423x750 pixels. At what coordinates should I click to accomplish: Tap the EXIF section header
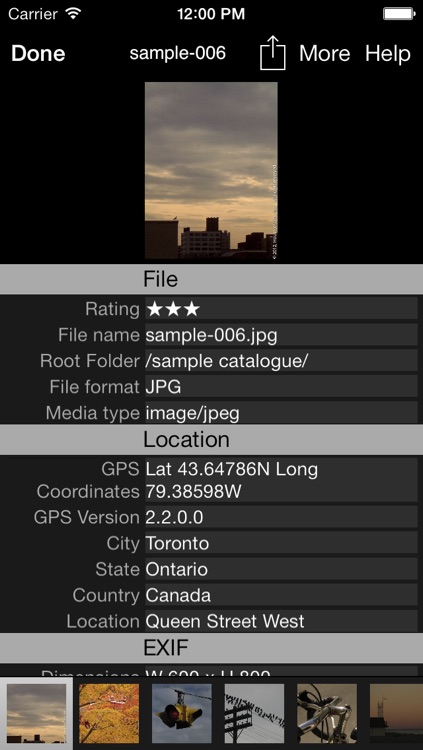212,648
